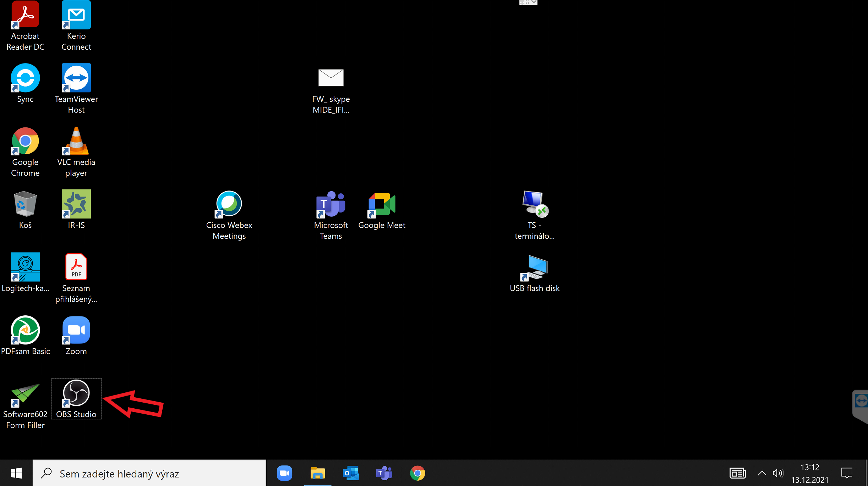The width and height of the screenshot is (868, 486).
Task: Open the dropdown on the top remote-session toolbar
Action: coord(534,2)
